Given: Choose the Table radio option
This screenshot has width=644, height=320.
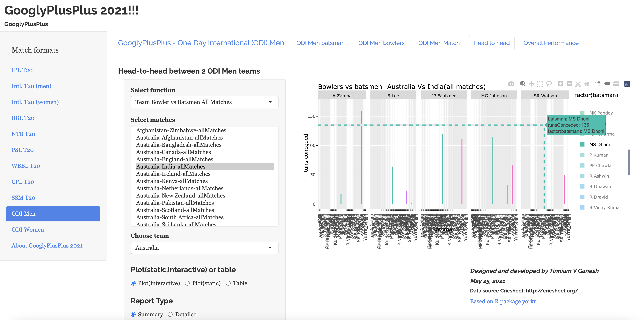Looking at the screenshot, I should point(228,283).
